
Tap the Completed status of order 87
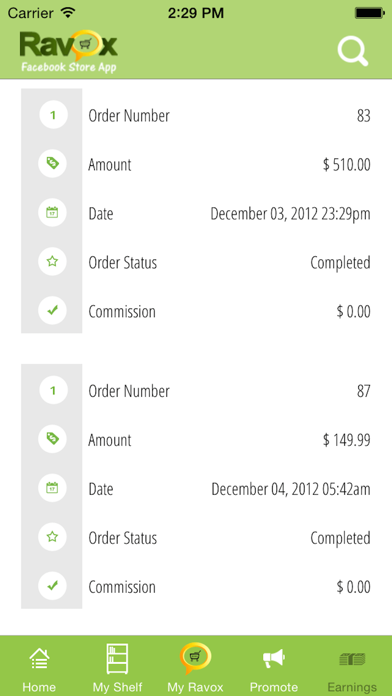(341, 538)
